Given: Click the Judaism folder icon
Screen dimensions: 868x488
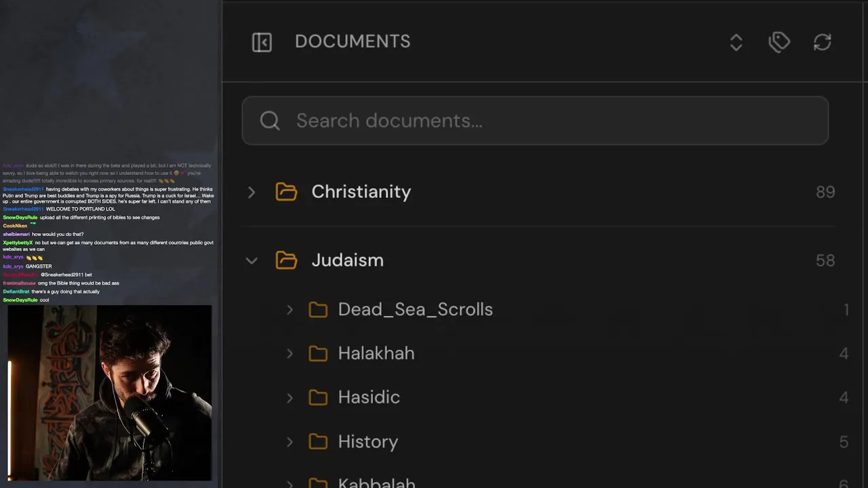Looking at the screenshot, I should (286, 260).
